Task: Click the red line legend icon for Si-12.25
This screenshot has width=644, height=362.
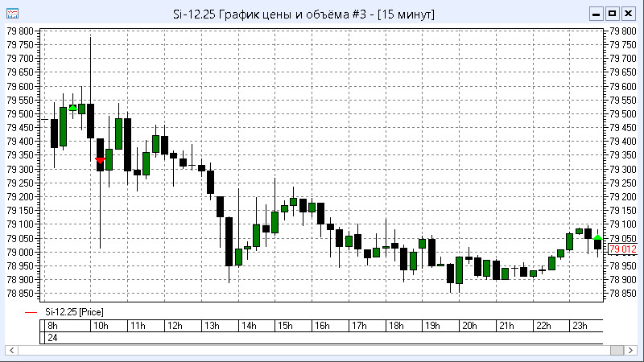Action: click(31, 311)
